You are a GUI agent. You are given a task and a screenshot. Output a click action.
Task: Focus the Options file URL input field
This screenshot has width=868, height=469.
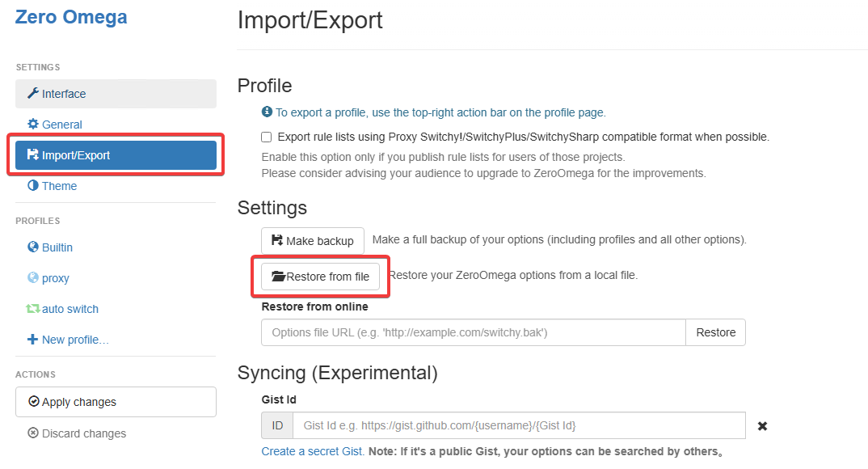[473, 332]
